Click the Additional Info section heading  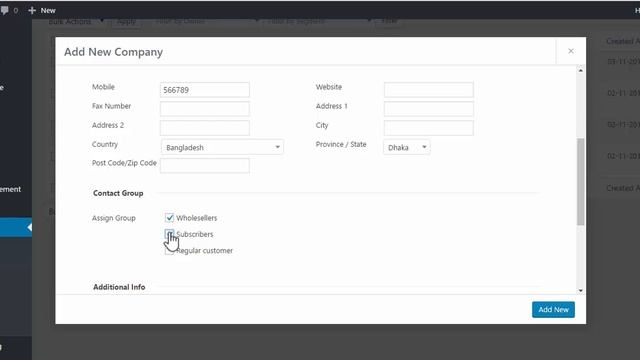click(119, 287)
